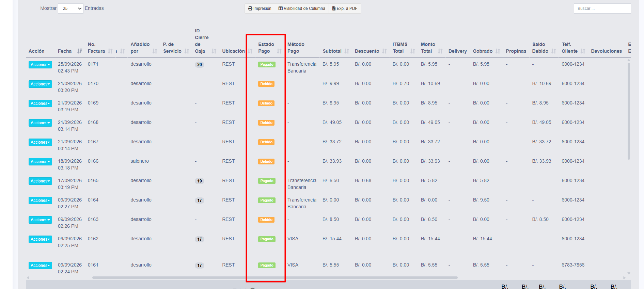Click phone number 6783-7856
Viewport: 644px width, 289px height.
pyautogui.click(x=573, y=265)
